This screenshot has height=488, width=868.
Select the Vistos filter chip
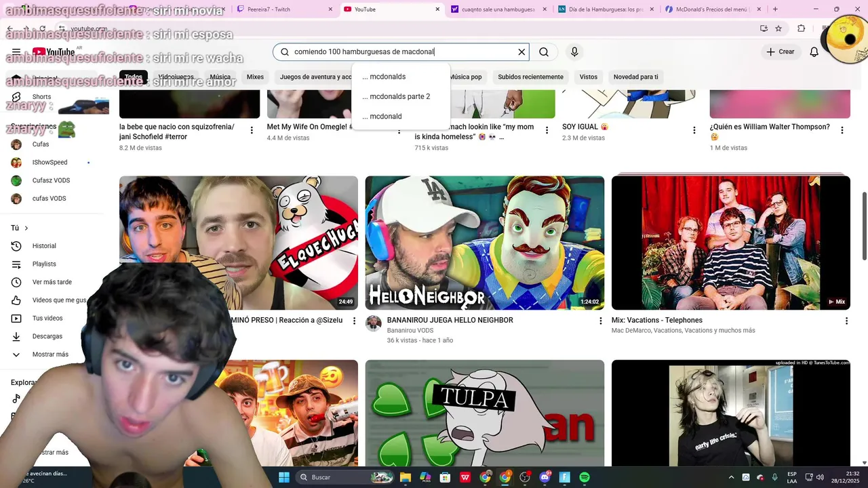pyautogui.click(x=589, y=77)
